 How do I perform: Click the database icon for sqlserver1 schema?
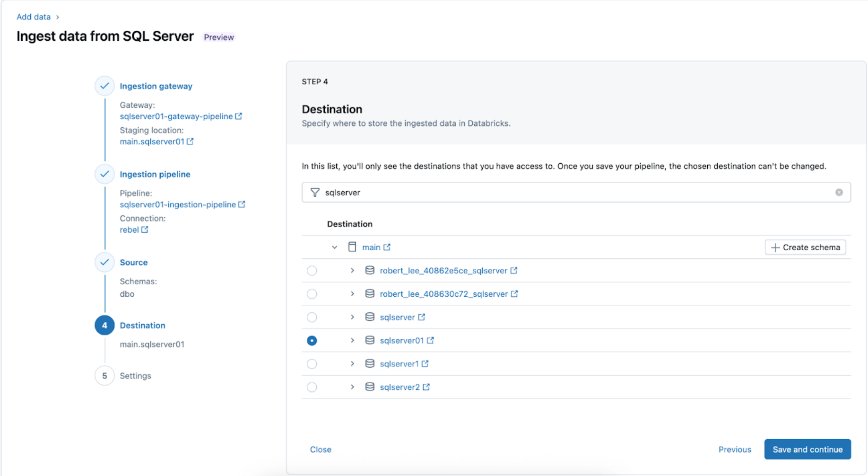[x=370, y=363]
